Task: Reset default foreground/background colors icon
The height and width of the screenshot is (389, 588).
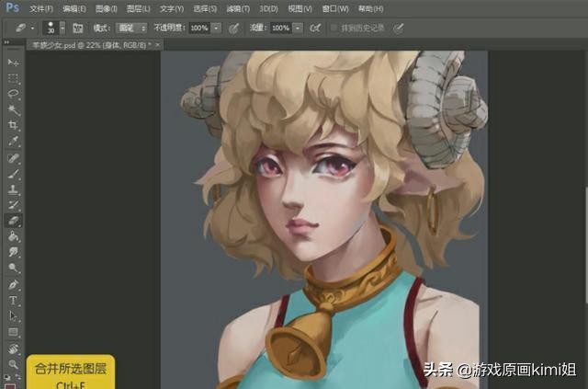Action: click(x=7, y=377)
